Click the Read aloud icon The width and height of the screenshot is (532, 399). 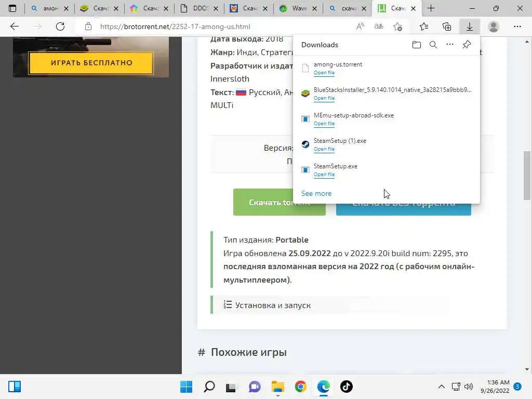(x=360, y=26)
